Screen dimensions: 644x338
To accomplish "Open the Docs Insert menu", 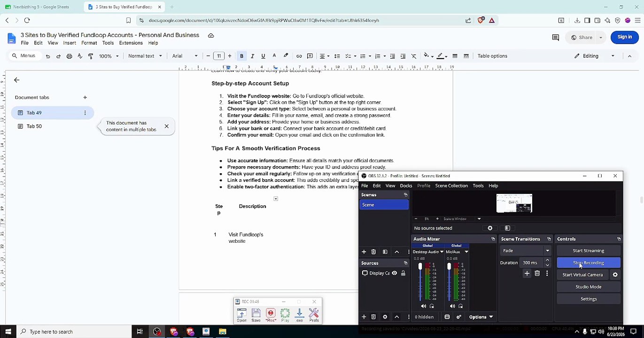I will pos(70,43).
